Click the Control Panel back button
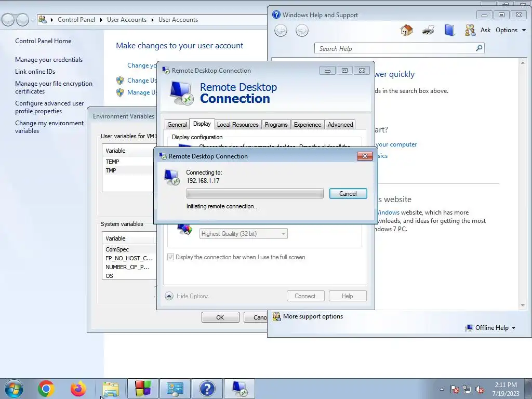 coord(8,20)
